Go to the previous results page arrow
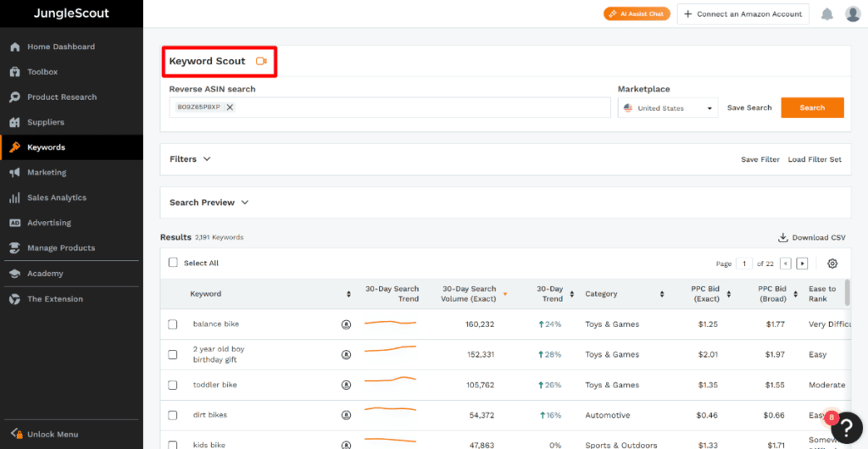This screenshot has width=868, height=449. (785, 263)
